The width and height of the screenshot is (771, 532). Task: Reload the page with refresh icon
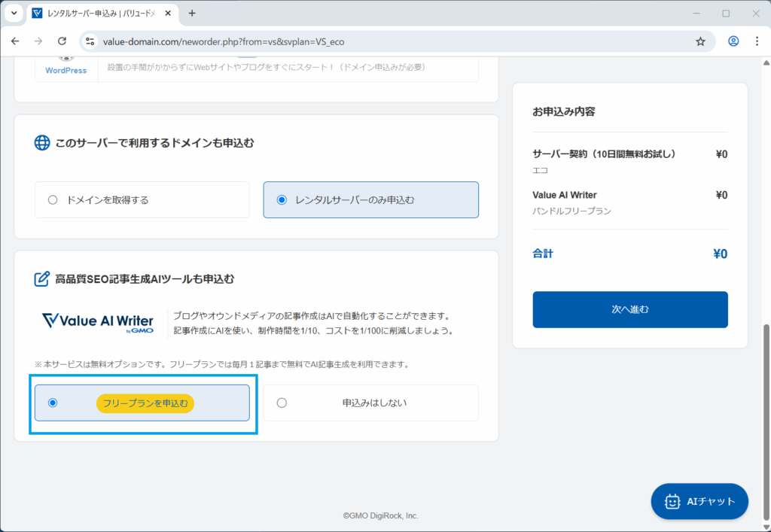[62, 41]
